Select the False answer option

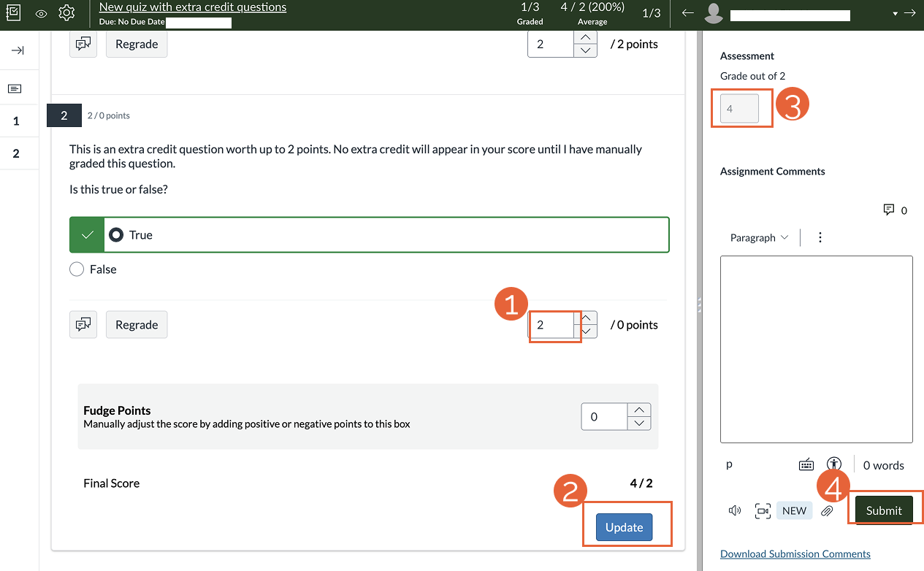point(76,269)
